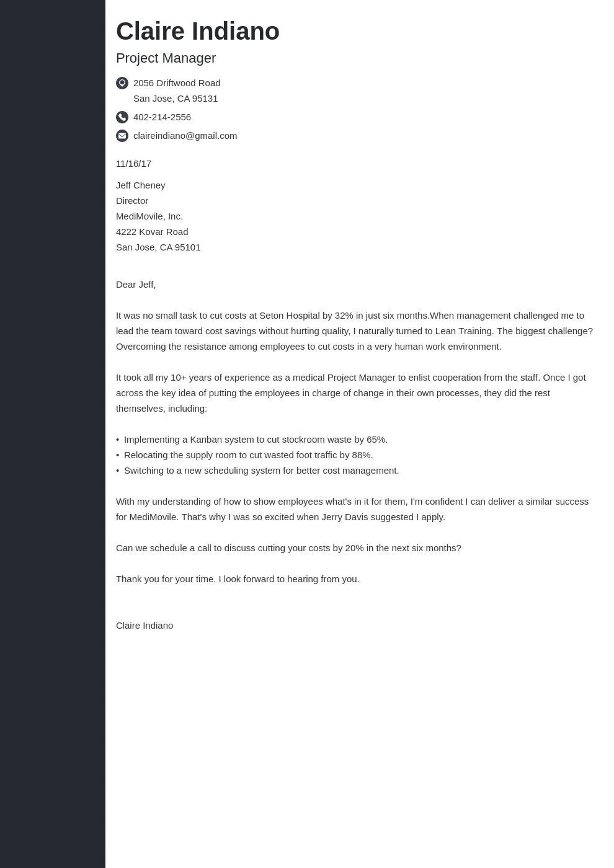Click the dark left sidebar panel
Image resolution: width=614 pixels, height=868 pixels.
(53, 434)
